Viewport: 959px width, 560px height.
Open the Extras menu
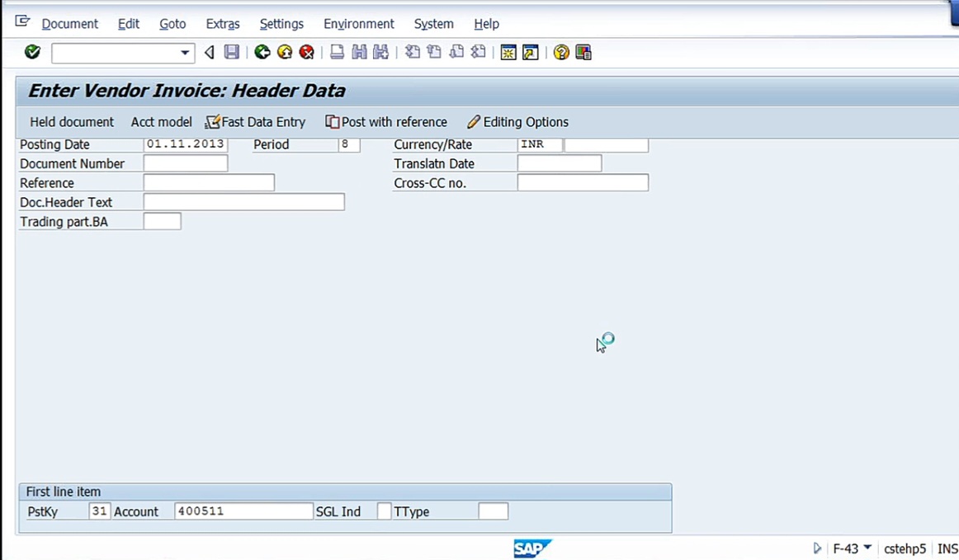coord(223,24)
